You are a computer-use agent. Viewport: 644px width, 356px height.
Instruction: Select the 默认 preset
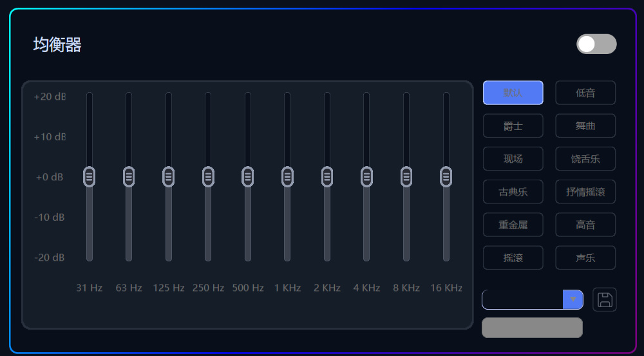tap(513, 93)
